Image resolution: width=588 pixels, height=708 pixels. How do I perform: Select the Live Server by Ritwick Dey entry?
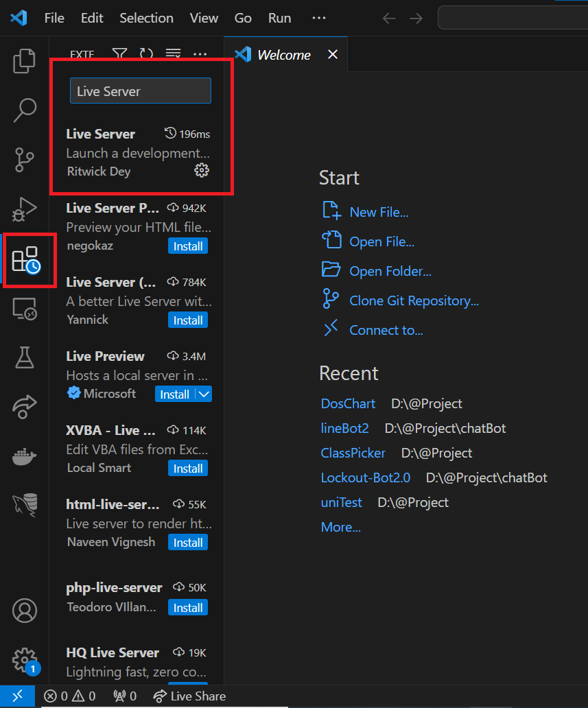click(x=138, y=152)
